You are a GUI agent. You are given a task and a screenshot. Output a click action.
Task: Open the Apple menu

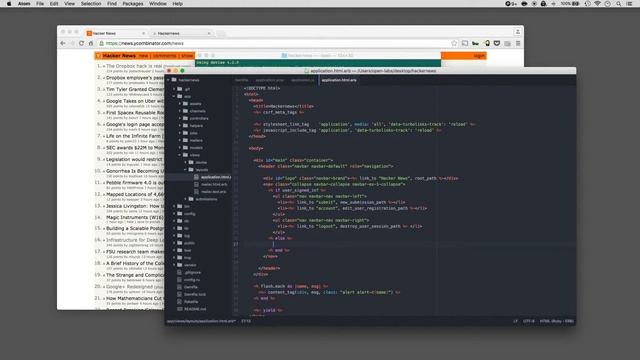[x=9, y=4]
